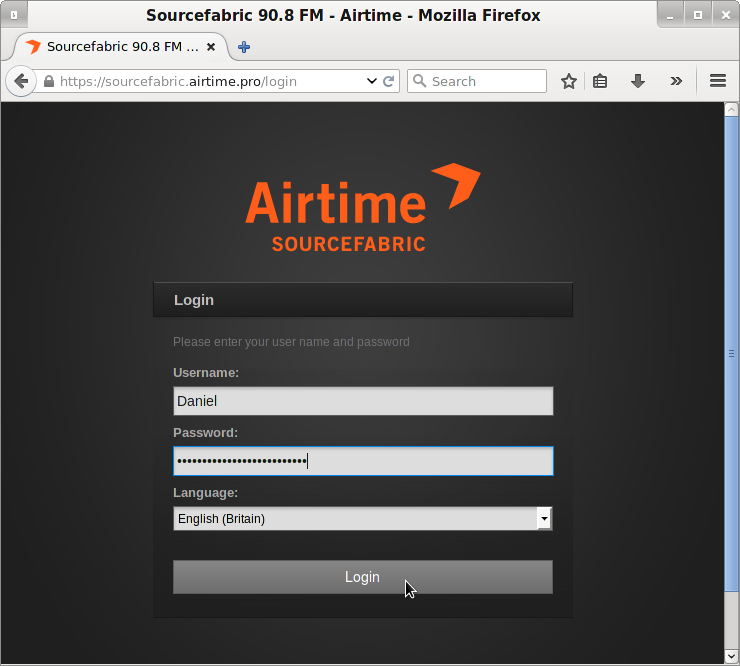The image size is (740, 666).
Task: Show bookmarks list icon
Action: pyautogui.click(x=600, y=81)
